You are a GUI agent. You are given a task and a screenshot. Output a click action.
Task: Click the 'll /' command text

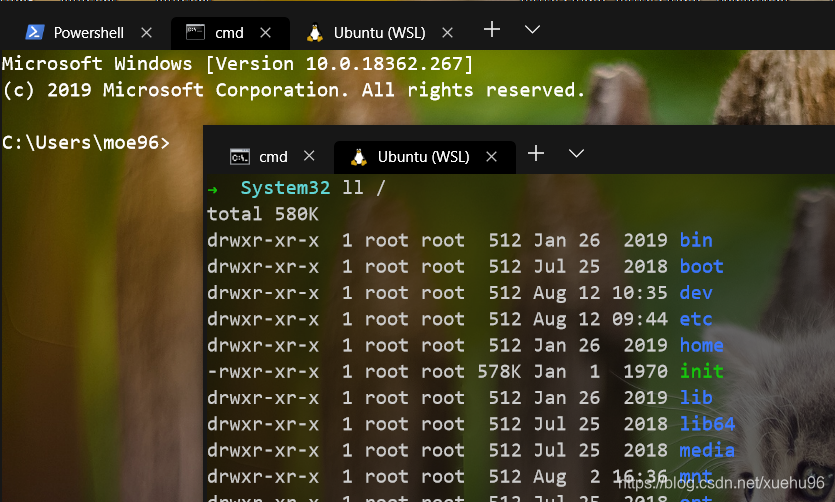(x=363, y=188)
